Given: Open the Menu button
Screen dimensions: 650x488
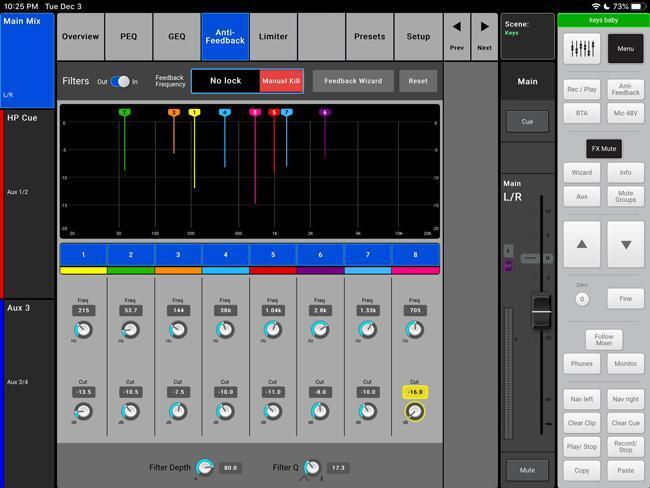Looking at the screenshot, I should (626, 49).
